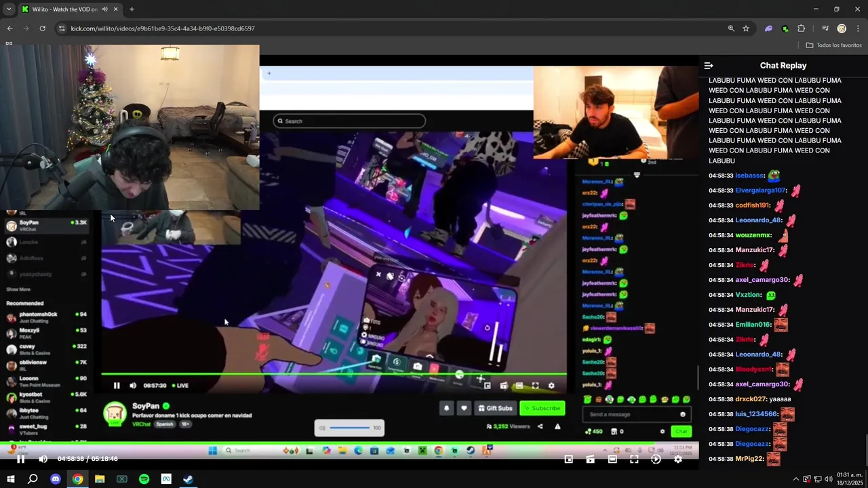Open Windows Start menu
Viewport: 868px width, 488px height.
11,479
